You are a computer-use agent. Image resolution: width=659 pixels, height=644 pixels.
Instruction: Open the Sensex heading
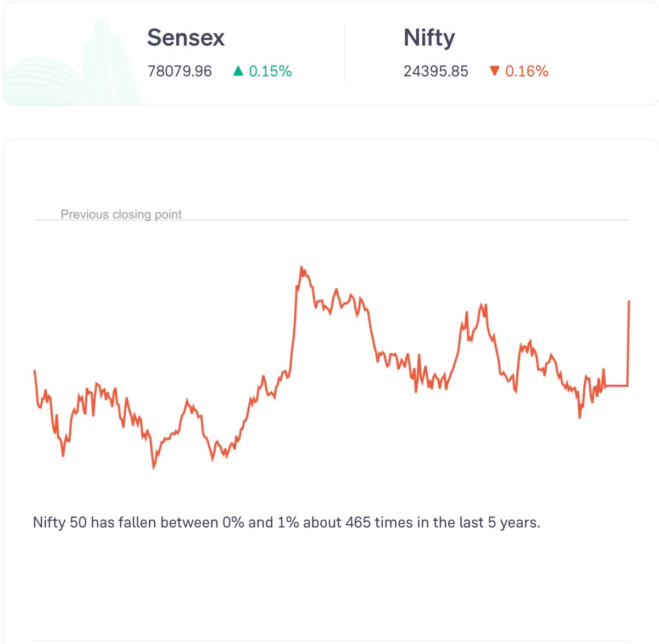pos(186,37)
